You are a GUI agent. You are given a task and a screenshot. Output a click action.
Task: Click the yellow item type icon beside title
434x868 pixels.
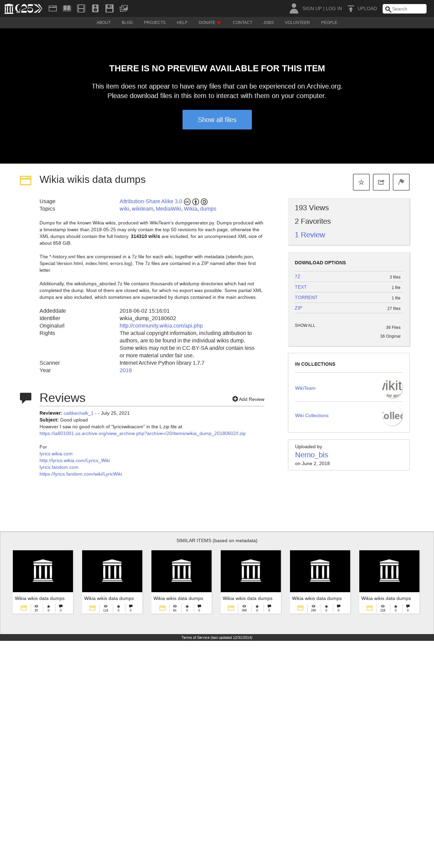point(26,180)
